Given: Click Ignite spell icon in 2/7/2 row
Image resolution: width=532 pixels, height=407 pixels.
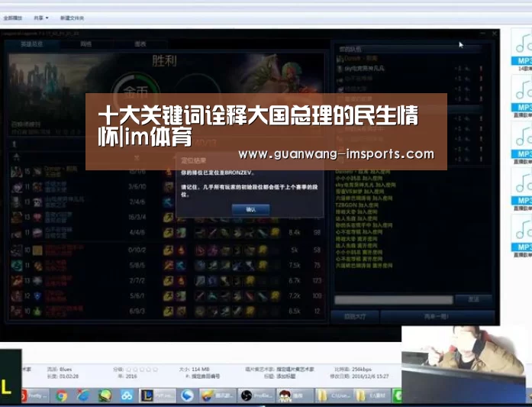Looking at the screenshot, I should tap(181, 281).
